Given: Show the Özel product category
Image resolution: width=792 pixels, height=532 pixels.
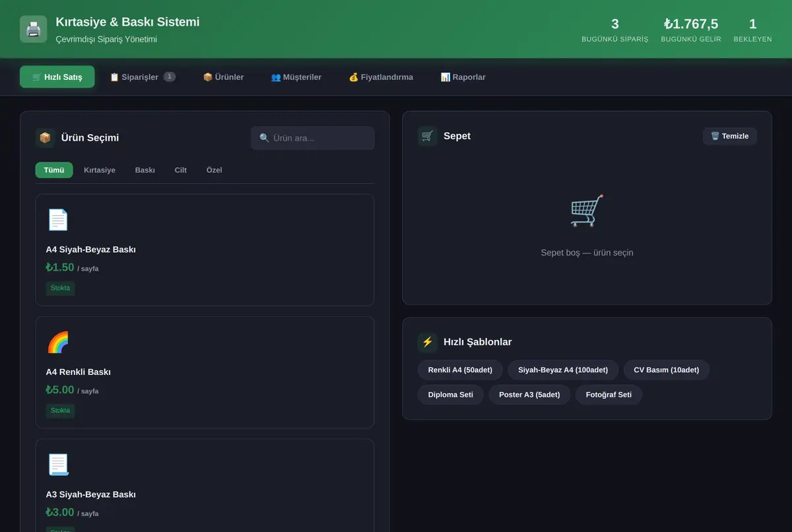Looking at the screenshot, I should click(x=214, y=170).
